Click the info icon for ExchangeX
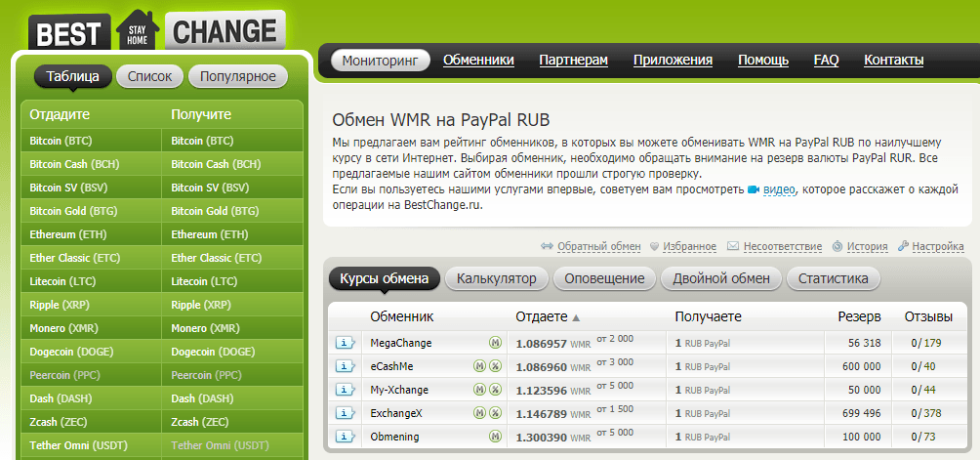 click(346, 413)
